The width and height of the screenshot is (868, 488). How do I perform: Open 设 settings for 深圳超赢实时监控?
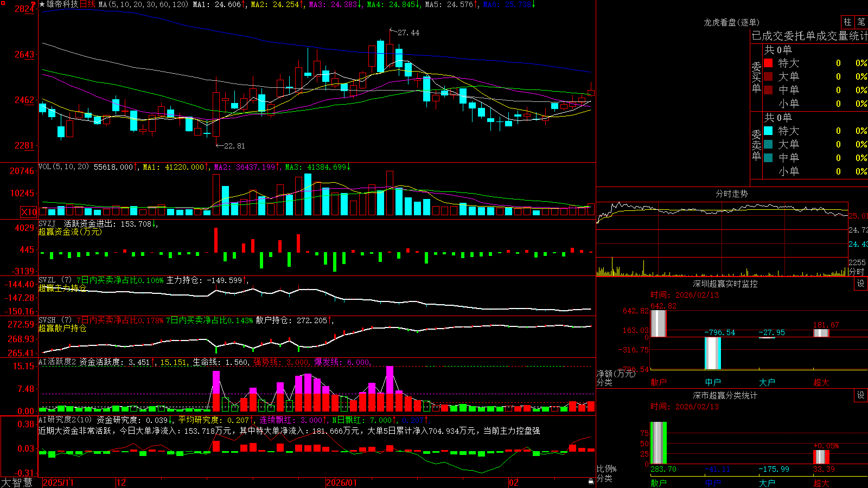(861, 284)
